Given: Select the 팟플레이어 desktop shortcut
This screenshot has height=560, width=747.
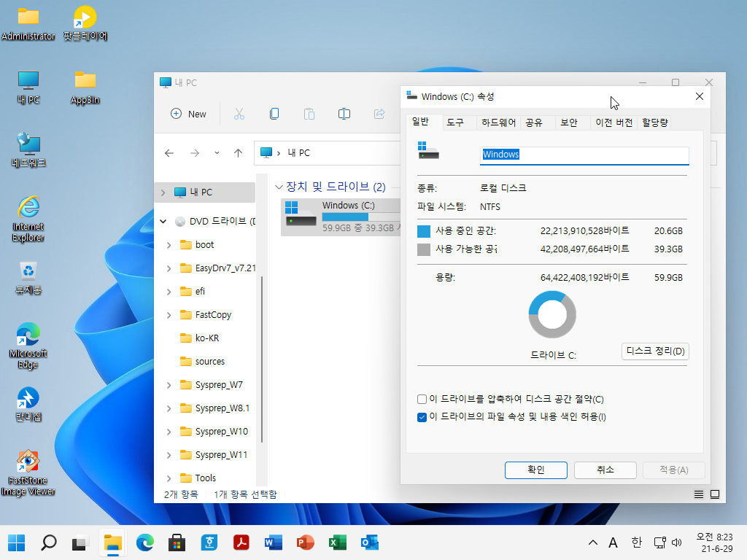Looking at the screenshot, I should pyautogui.click(x=85, y=23).
